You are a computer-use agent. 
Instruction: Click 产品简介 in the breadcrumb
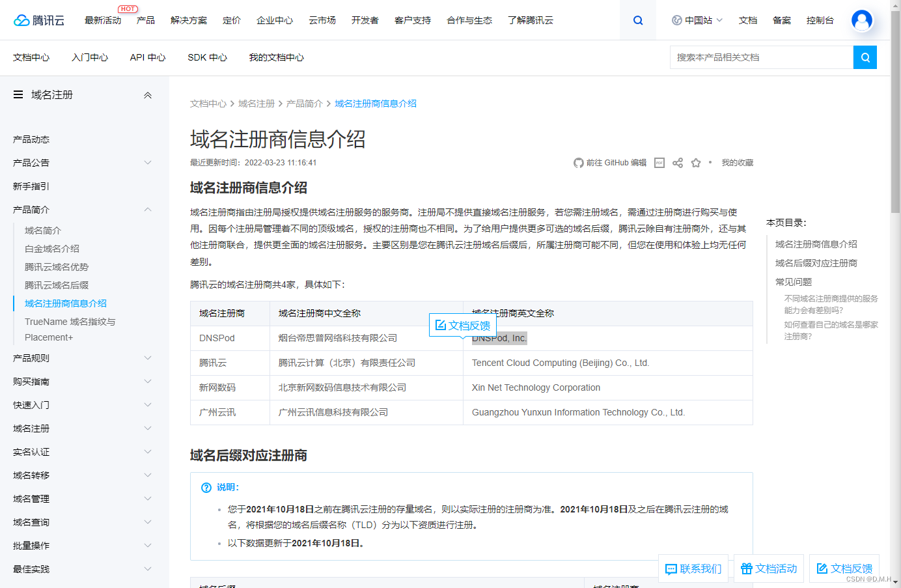pyautogui.click(x=305, y=104)
